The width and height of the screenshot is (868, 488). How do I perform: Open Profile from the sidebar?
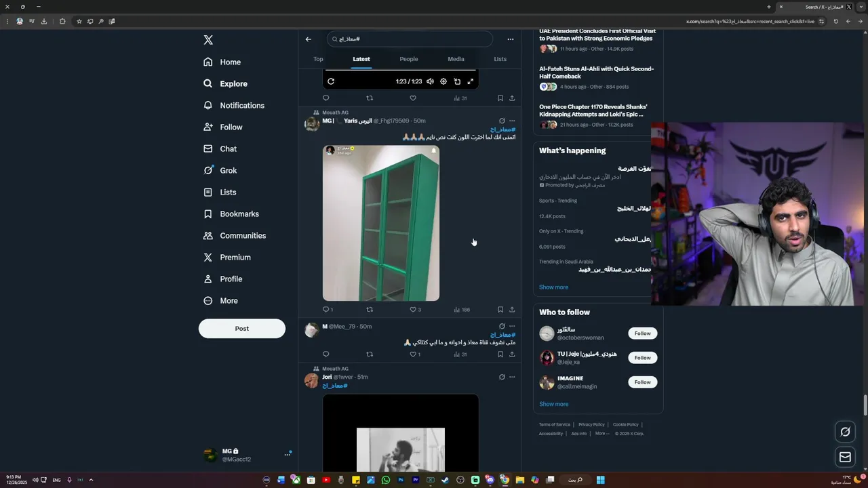(222, 279)
